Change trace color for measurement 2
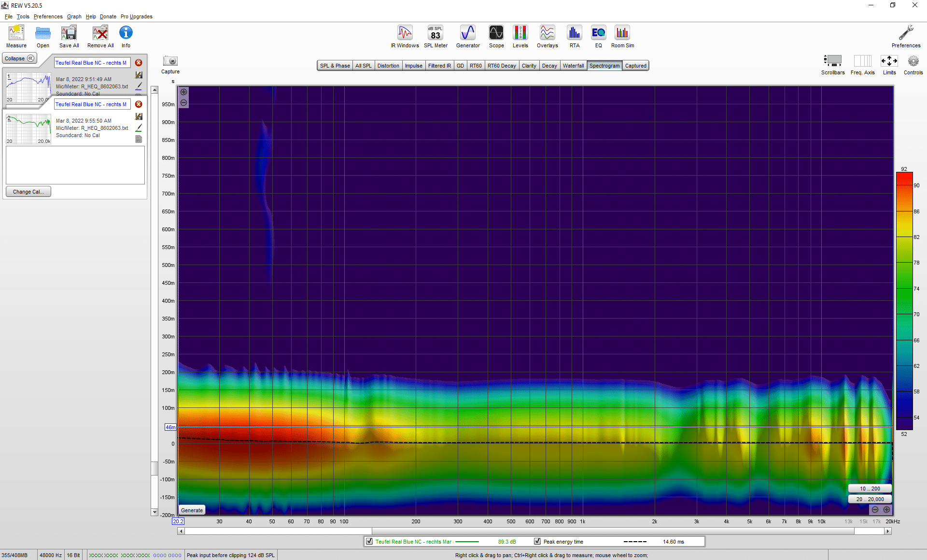Image resolution: width=927 pixels, height=560 pixels. (x=139, y=127)
